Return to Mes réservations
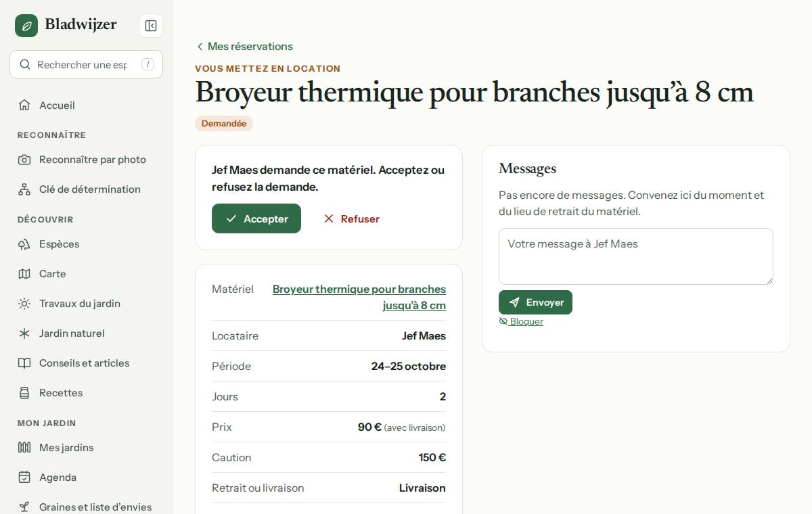The image size is (812, 514). (244, 47)
